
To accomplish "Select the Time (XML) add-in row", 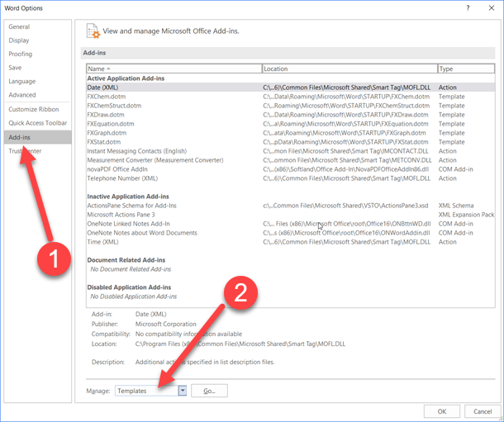I will [x=291, y=242].
